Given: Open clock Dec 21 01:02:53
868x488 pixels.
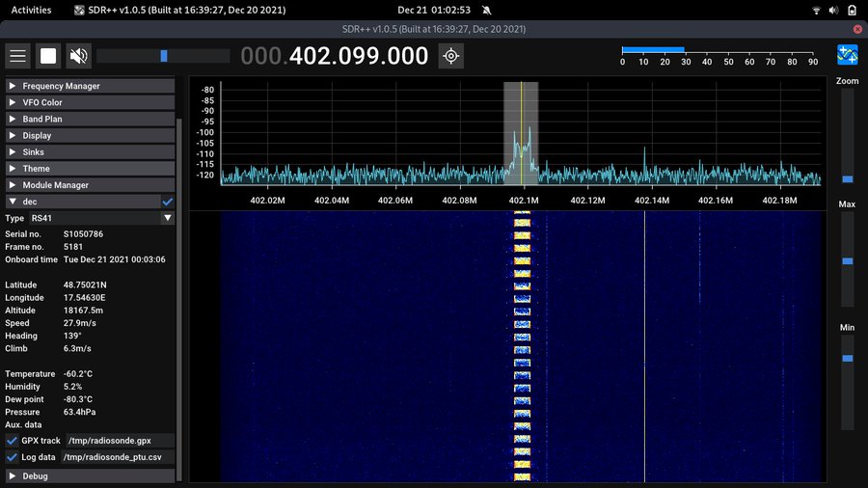Looking at the screenshot, I should coord(434,10).
